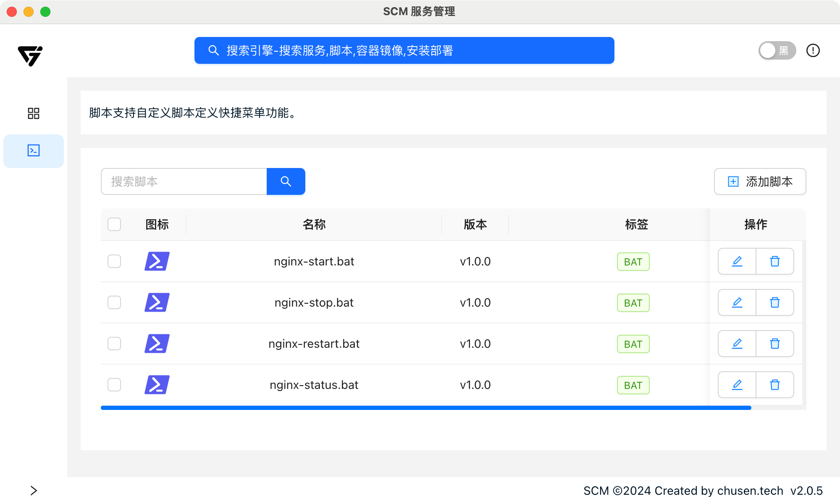Click the BAT tag of nginx-stop.bat
Viewport: 840px width, 504px height.
pyautogui.click(x=633, y=303)
